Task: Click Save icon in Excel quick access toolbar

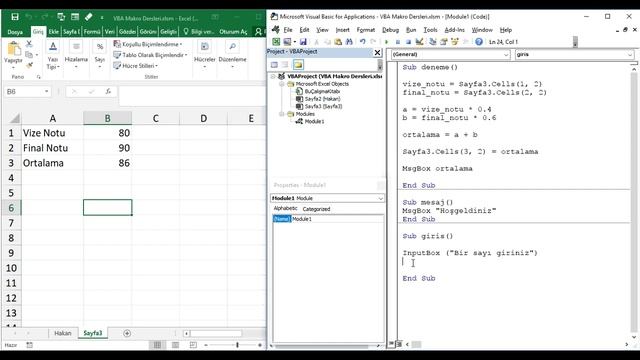Action: [x=15, y=17]
